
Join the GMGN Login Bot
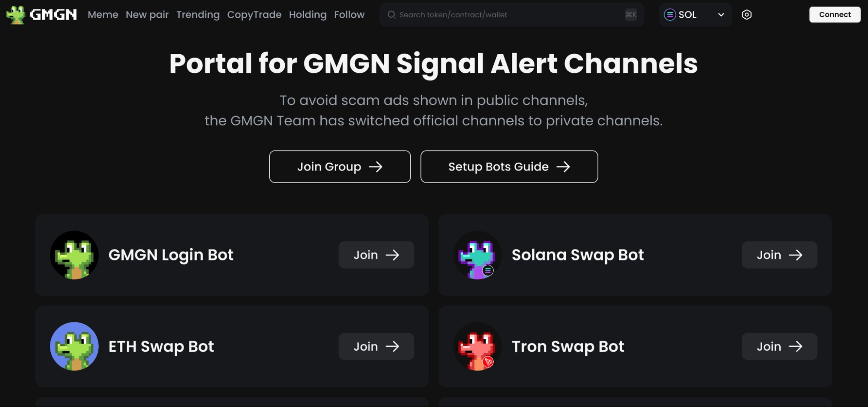click(376, 255)
